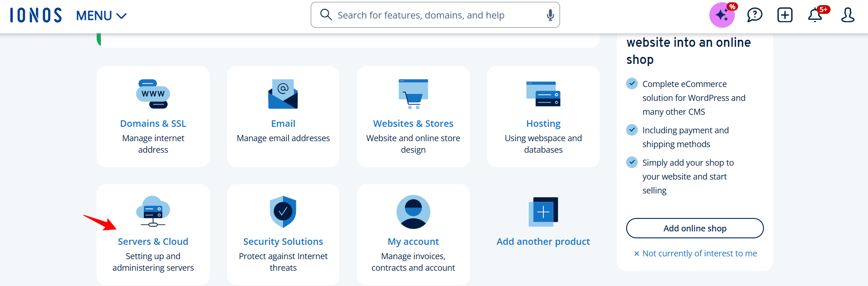868x286 pixels.
Task: Open the MENU dropdown
Action: point(101,16)
